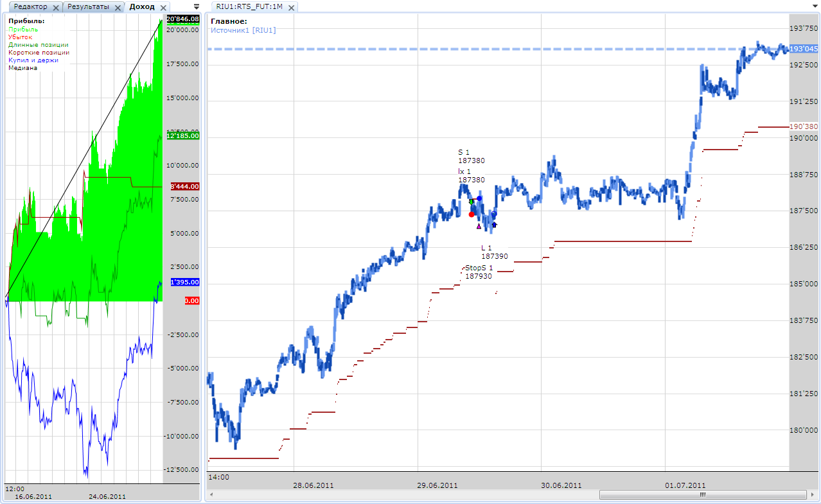Close the Редактор tab
Viewport: 821px width, 504px height.
[x=56, y=8]
